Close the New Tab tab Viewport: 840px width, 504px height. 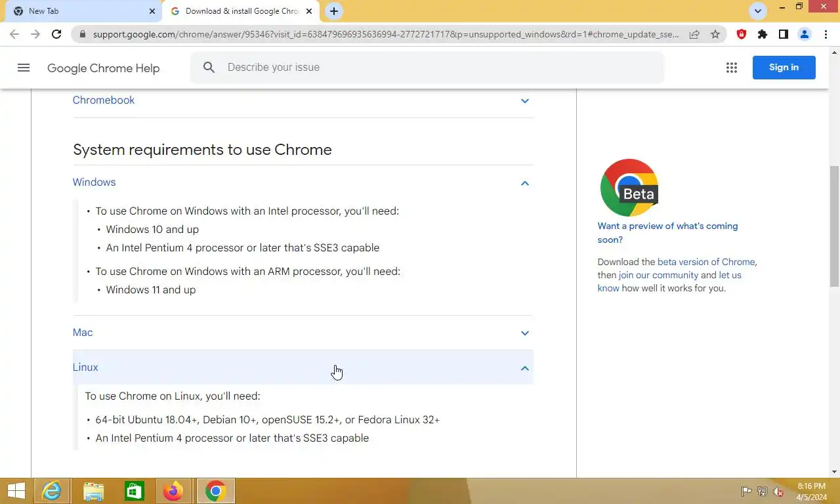coord(152,11)
